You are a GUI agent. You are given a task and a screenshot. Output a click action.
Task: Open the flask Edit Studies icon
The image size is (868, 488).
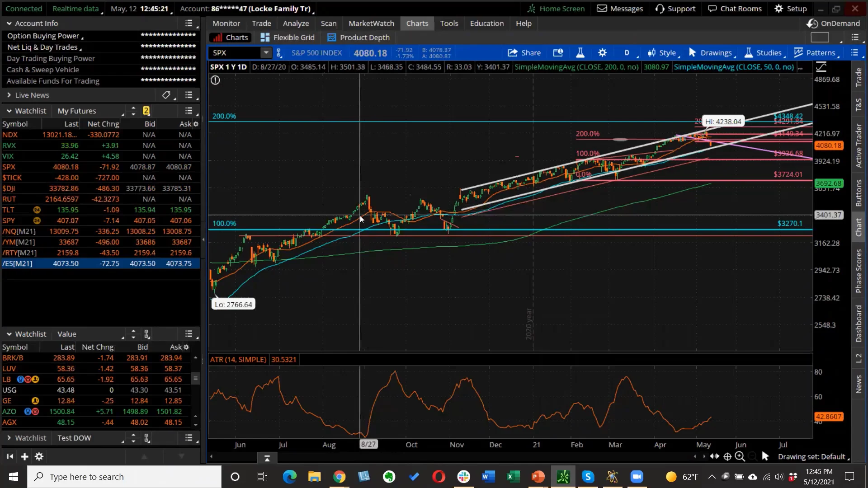point(580,53)
